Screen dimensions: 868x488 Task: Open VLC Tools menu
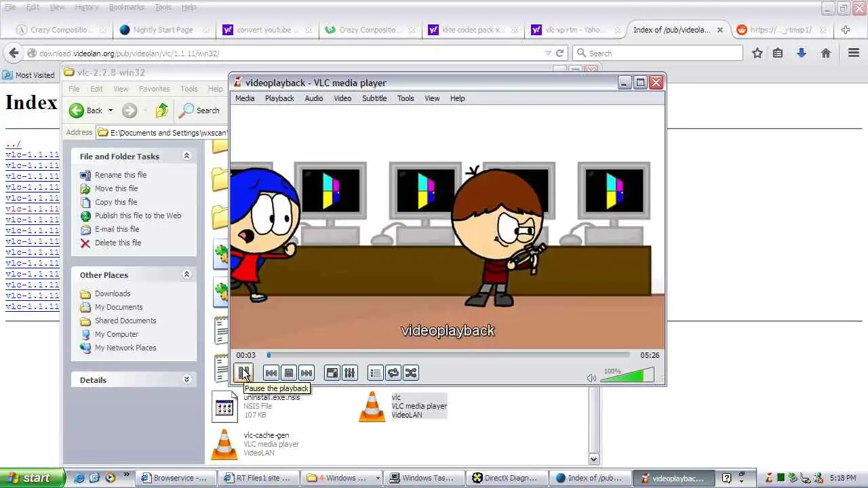406,98
